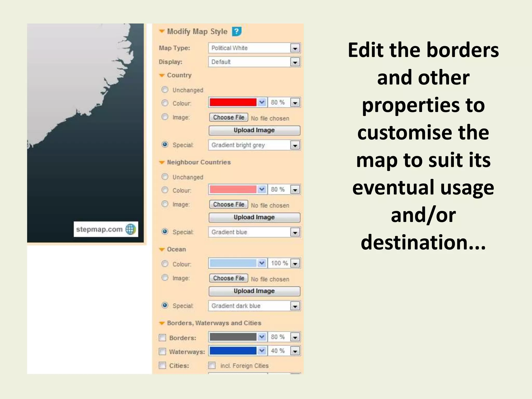Select Ocean Colour radio button

coord(165,264)
